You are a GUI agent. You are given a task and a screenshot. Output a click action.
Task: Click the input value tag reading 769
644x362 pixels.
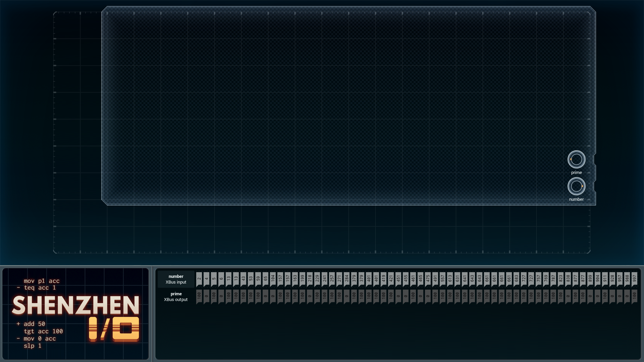pyautogui.click(x=546, y=279)
